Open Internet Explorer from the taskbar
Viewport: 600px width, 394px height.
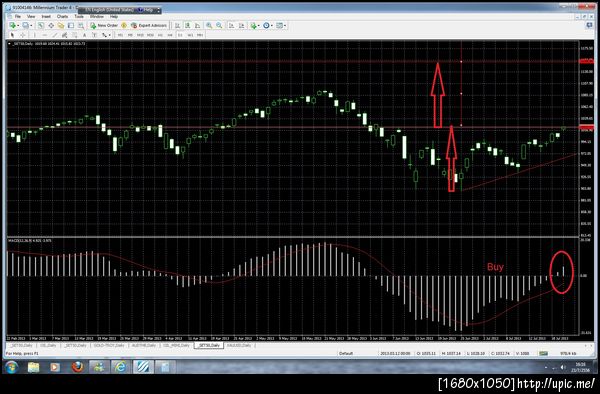coord(121,367)
